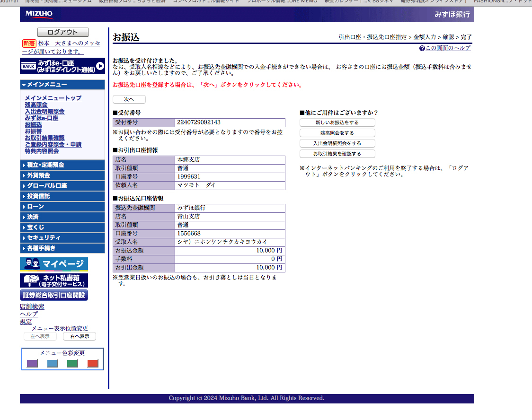This screenshot has width=532, height=420.
Task: Select the blue menu color swatch
Action: [53, 363]
